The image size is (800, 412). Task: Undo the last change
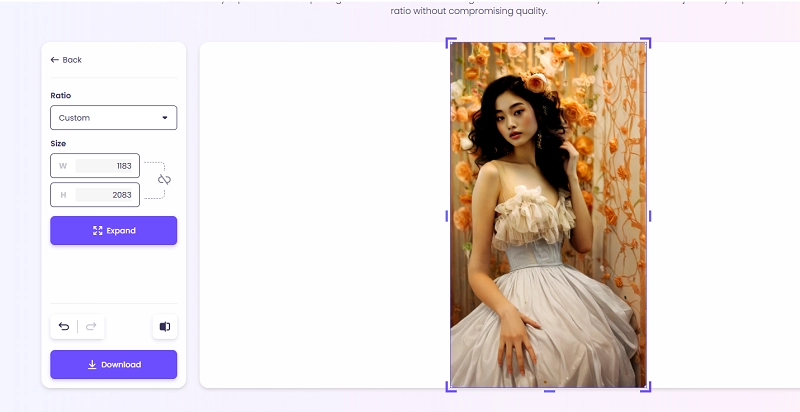coord(64,326)
